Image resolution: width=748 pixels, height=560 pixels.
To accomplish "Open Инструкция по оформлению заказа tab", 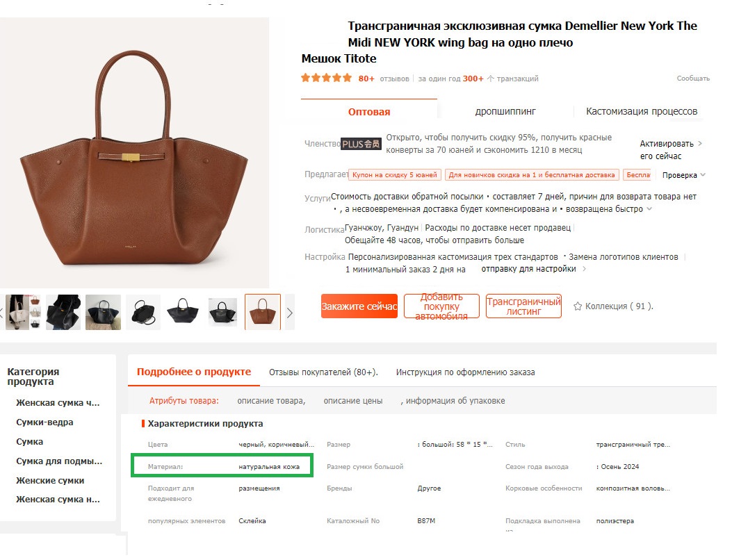I will [465, 372].
